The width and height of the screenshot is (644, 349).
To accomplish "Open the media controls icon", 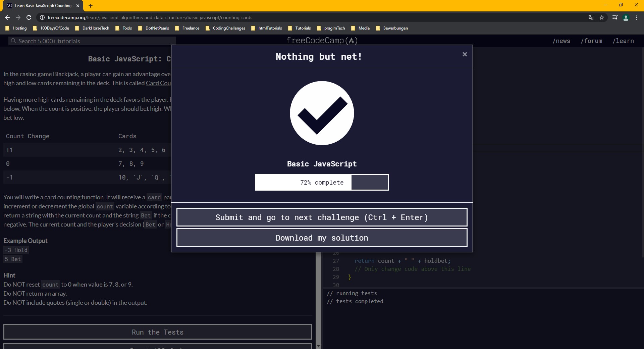I will point(614,17).
